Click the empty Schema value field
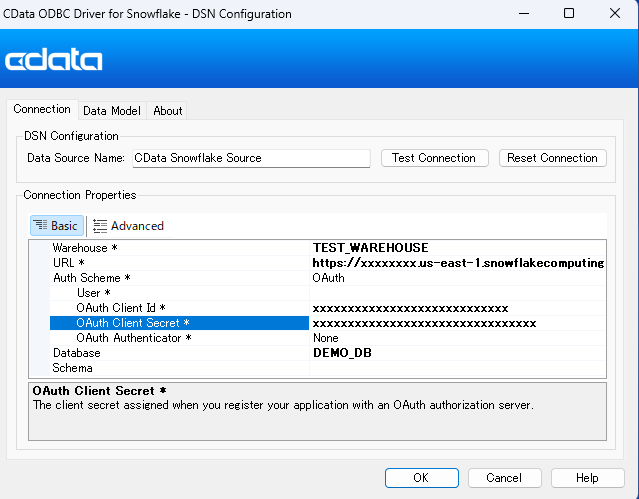The height and width of the screenshot is (499, 639). click(457, 368)
